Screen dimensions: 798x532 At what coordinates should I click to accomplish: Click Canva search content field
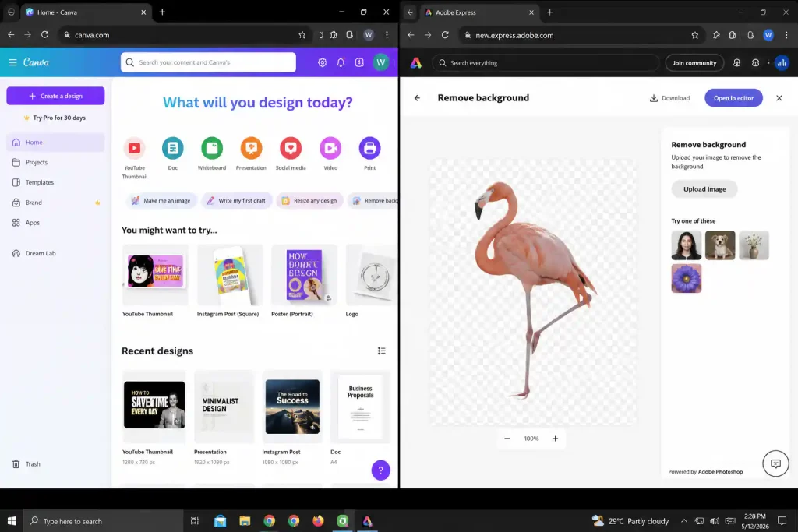208,62
